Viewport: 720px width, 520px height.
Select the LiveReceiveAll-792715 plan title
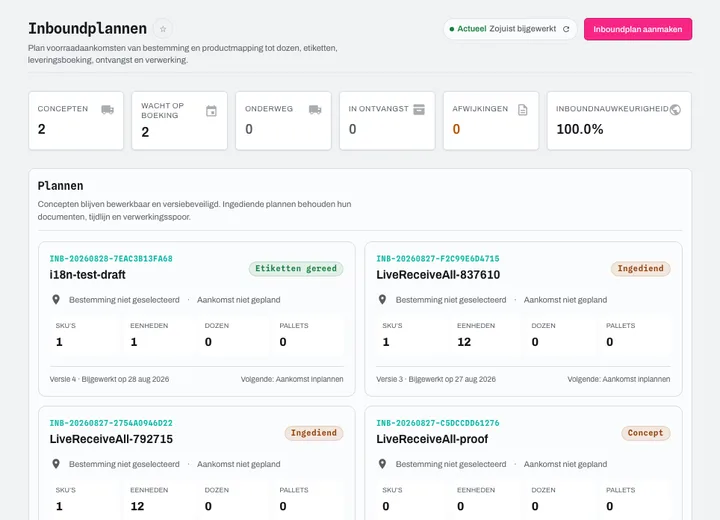[x=111, y=439]
